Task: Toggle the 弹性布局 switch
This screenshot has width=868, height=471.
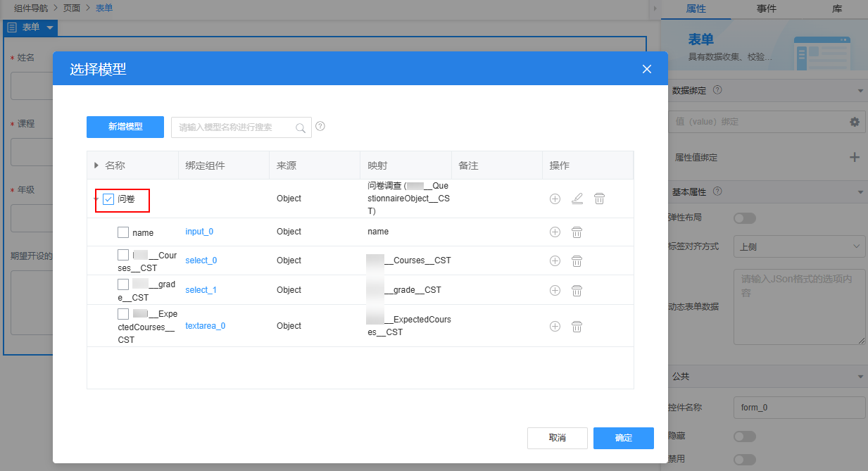Action: [x=745, y=218]
